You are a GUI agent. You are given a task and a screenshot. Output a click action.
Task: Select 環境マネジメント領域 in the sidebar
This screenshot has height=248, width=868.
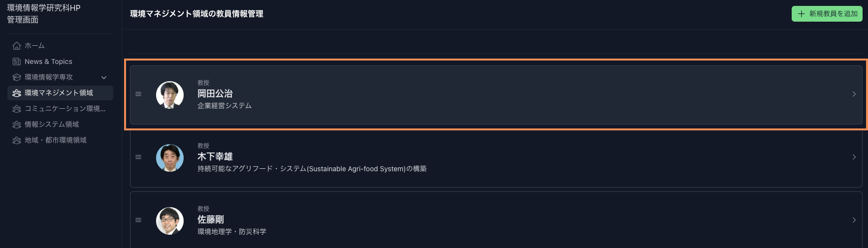(59, 93)
